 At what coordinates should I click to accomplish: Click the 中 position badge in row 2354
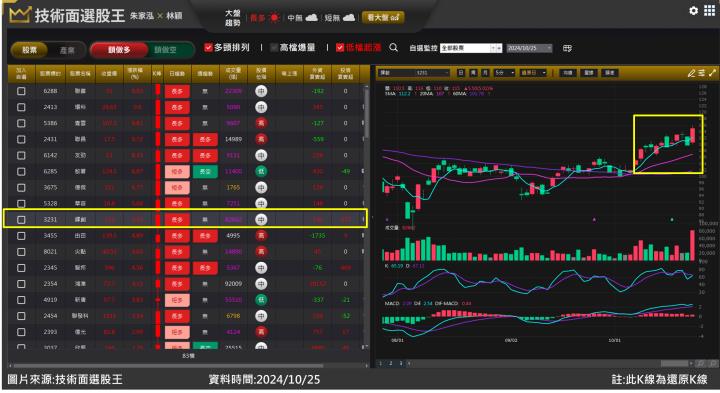(x=261, y=284)
